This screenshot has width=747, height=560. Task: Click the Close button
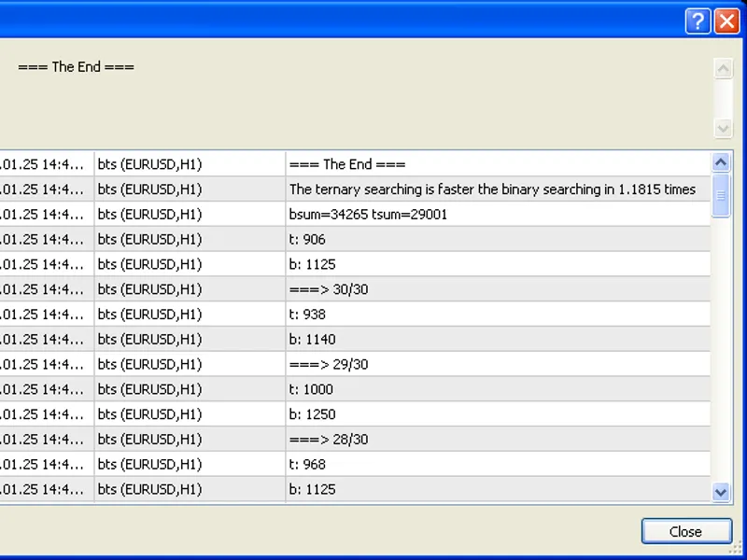pyautogui.click(x=686, y=531)
